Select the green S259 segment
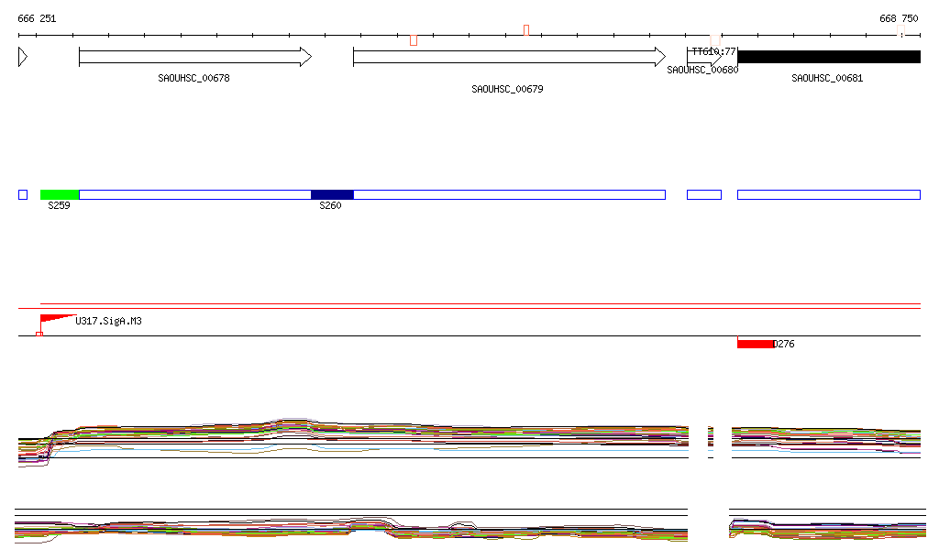The image size is (939, 560). click(60, 194)
